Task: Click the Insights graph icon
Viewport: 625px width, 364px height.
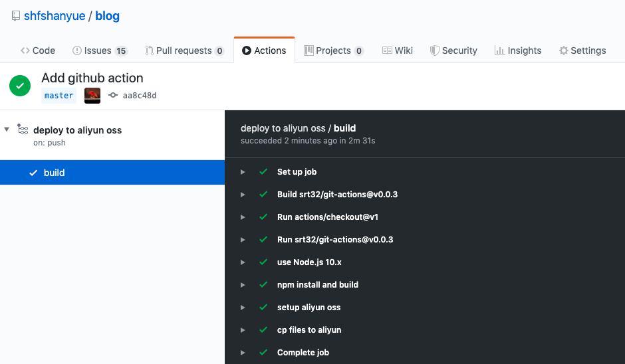Action: (x=499, y=50)
